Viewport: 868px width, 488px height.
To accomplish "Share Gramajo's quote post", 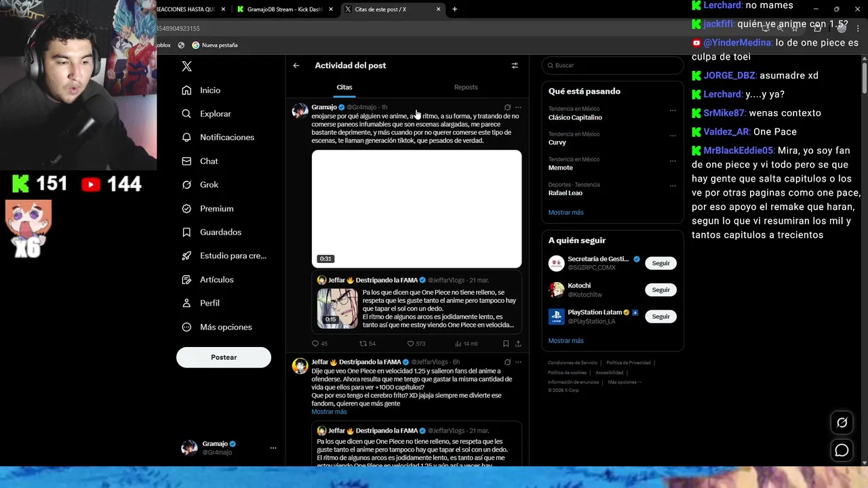I will tap(518, 344).
